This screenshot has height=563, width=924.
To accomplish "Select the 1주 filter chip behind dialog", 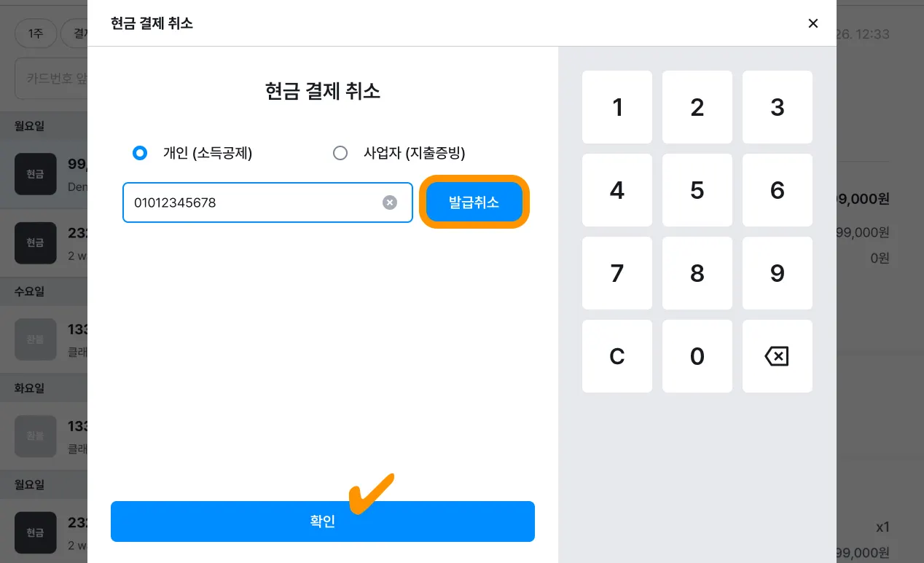I will coord(35,34).
